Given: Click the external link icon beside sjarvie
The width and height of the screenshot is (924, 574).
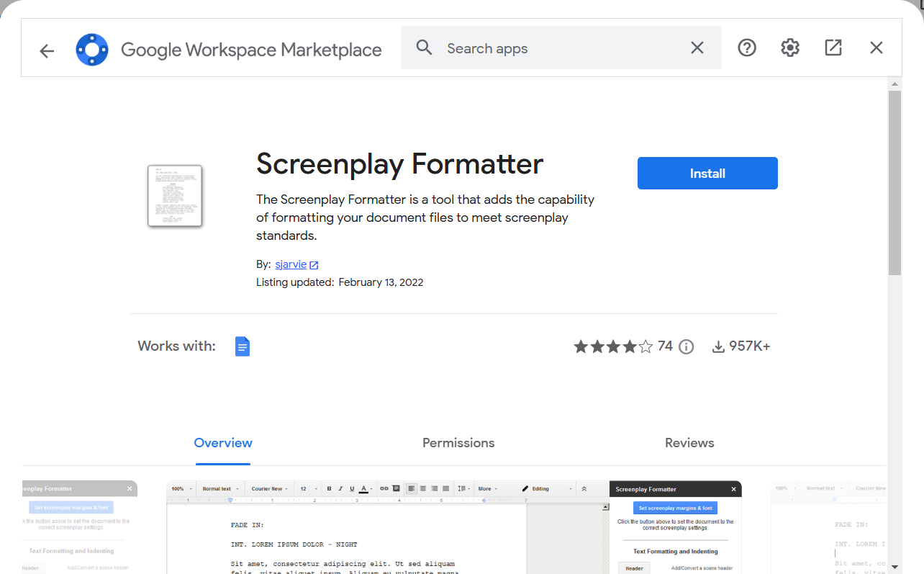Looking at the screenshot, I should [314, 265].
